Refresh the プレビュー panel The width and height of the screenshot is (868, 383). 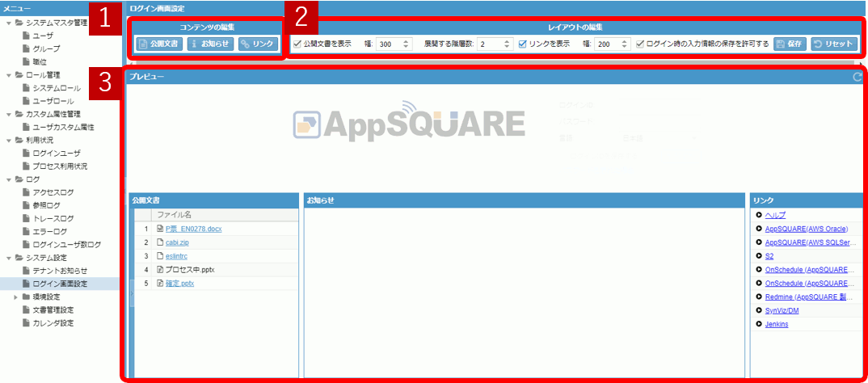(x=857, y=78)
